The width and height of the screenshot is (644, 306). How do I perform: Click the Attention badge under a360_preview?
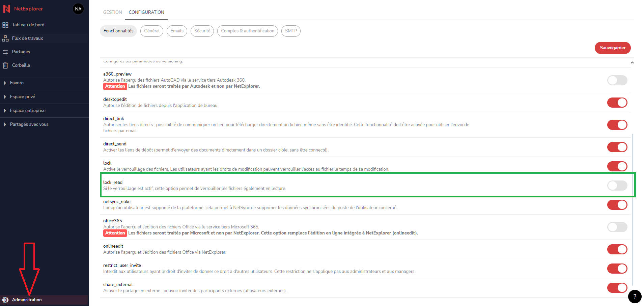(x=115, y=86)
